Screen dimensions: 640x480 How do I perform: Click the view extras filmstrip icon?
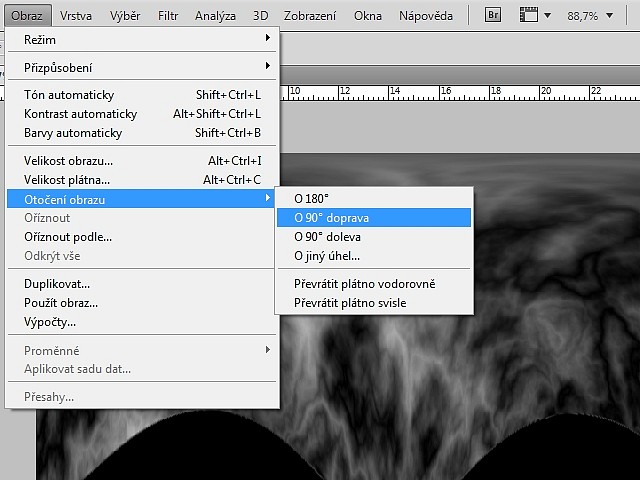tap(528, 15)
